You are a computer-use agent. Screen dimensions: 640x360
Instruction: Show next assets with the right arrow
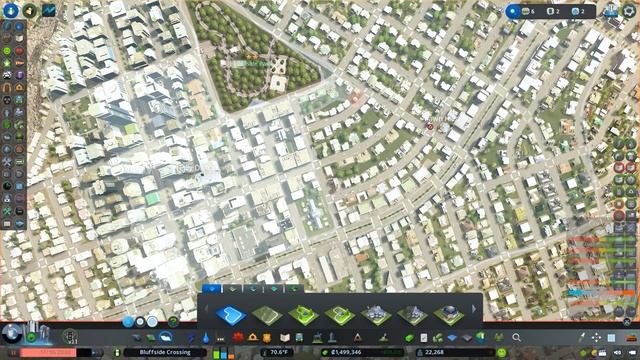tap(474, 309)
